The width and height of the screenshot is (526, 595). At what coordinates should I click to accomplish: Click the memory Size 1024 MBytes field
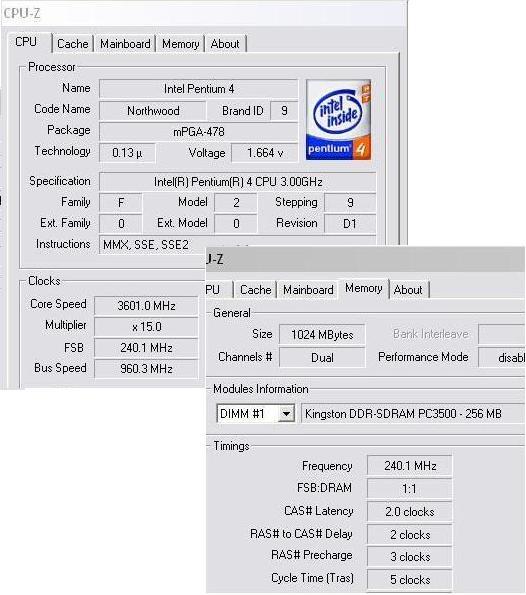(x=322, y=335)
